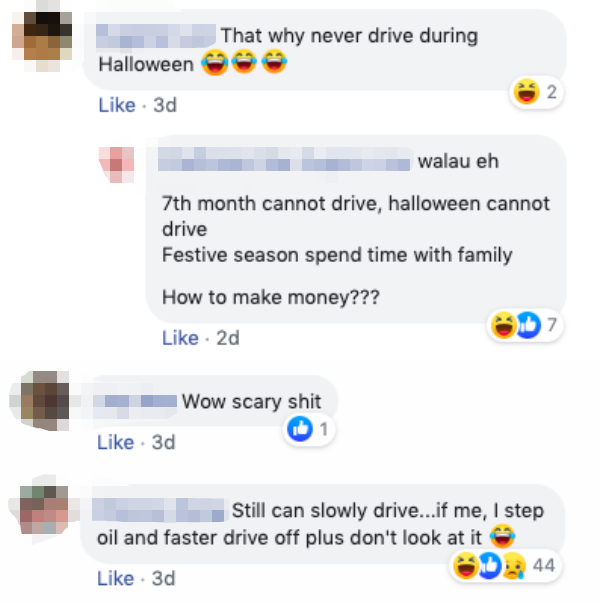Open the haha reaction on the 'Still can slowly drive' comment
Screen dimensions: 600x611
point(466,565)
